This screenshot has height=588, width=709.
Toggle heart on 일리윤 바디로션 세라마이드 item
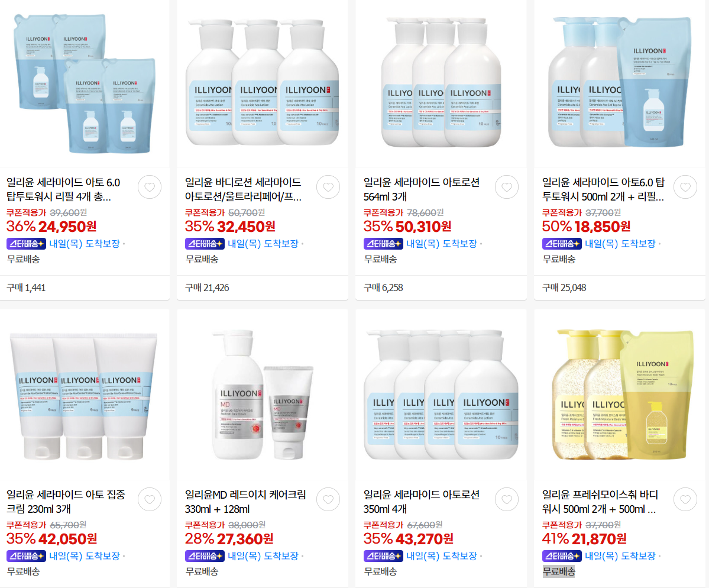point(328,187)
